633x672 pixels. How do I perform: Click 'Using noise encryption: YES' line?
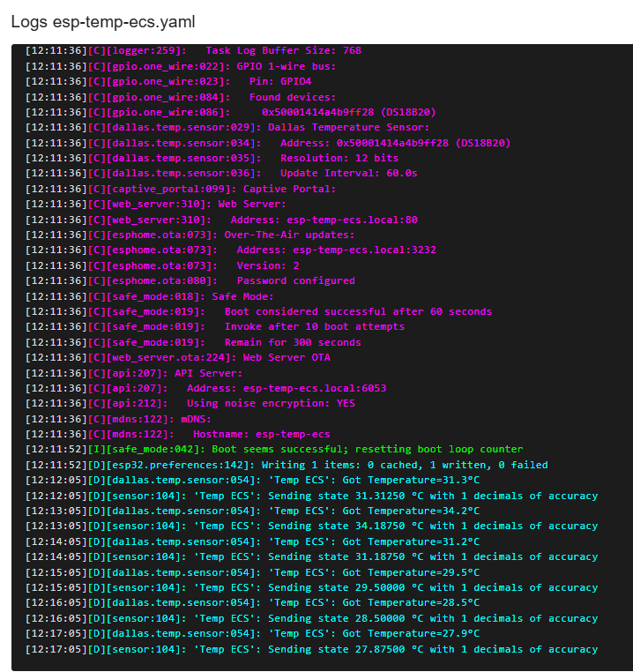(190, 403)
